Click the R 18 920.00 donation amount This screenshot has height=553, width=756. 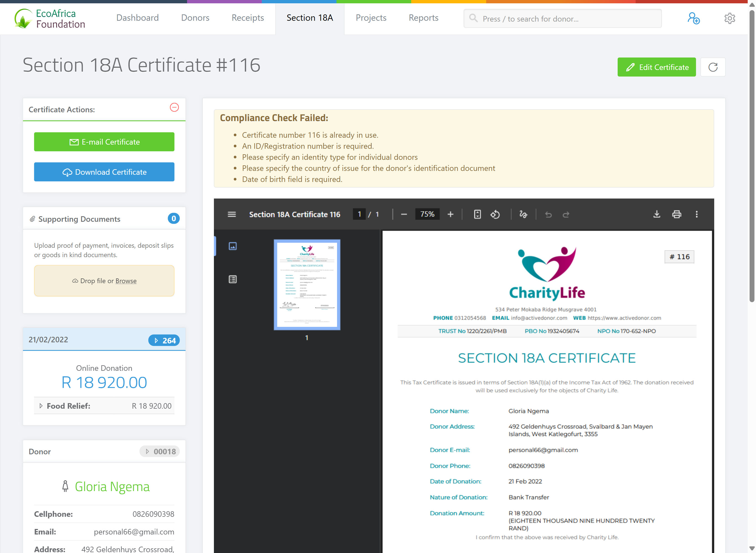click(104, 382)
